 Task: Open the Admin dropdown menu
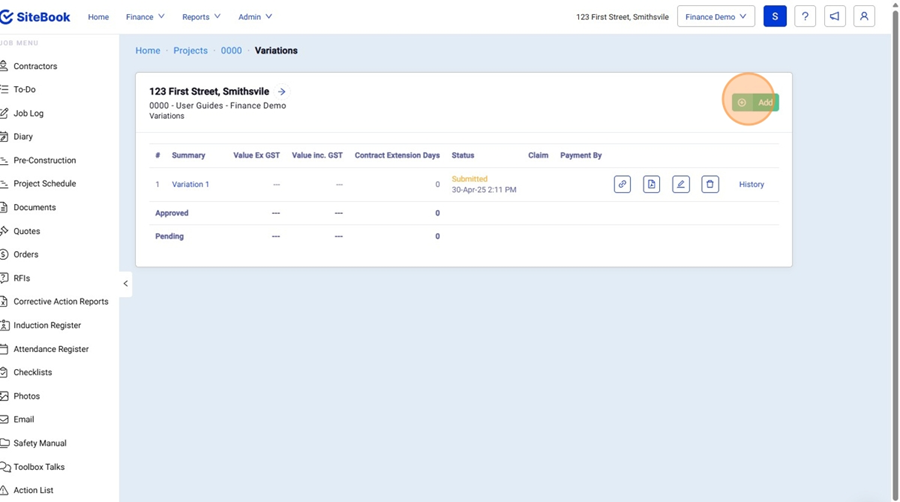(255, 17)
